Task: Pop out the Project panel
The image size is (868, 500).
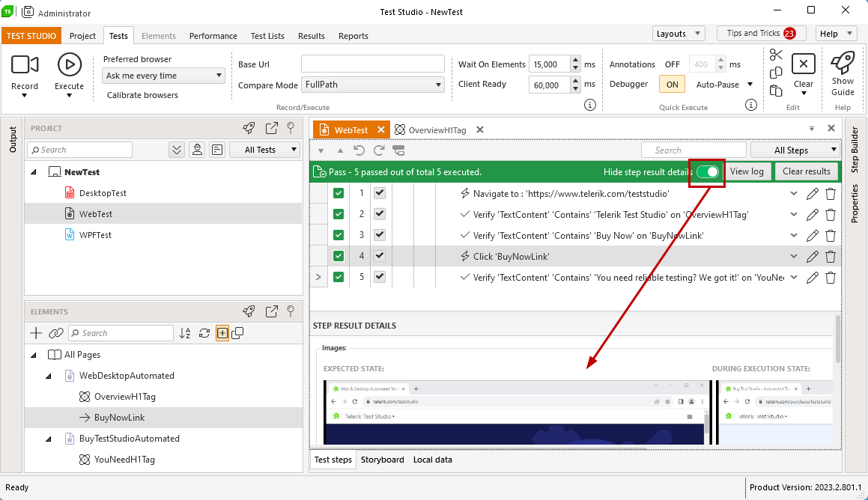Action: click(271, 128)
